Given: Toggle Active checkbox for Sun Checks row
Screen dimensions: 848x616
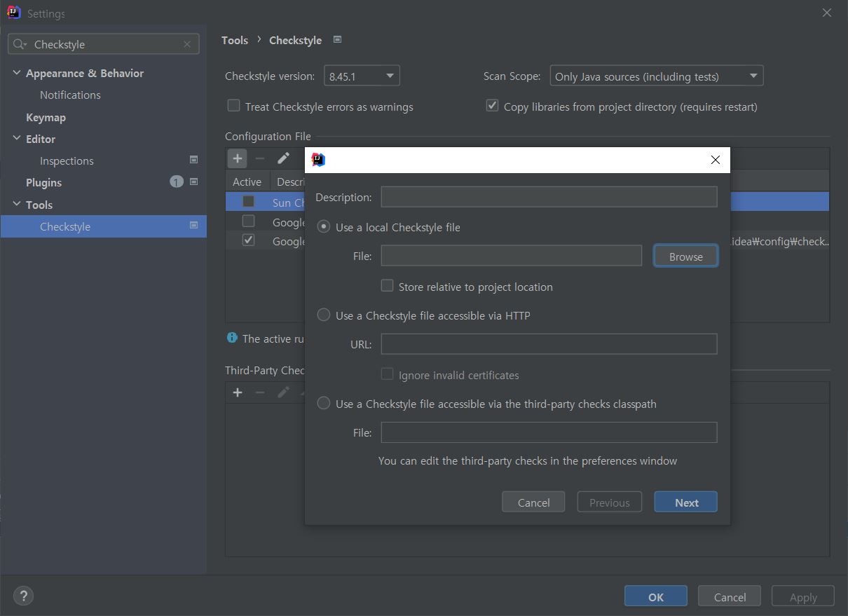Looking at the screenshot, I should pos(248,202).
